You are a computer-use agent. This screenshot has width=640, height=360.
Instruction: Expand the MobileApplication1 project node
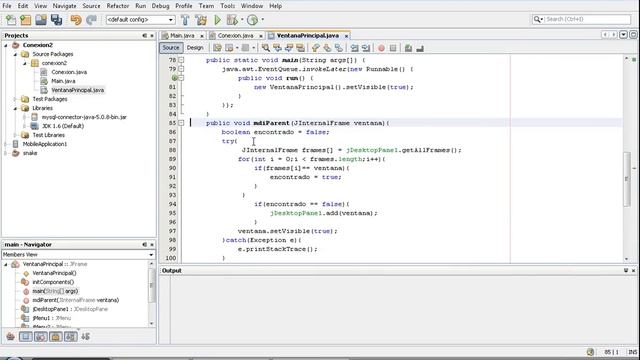[x=6, y=144]
